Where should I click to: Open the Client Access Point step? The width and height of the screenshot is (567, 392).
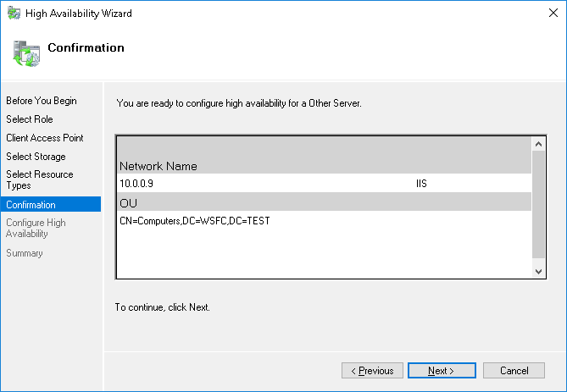pyautogui.click(x=45, y=138)
